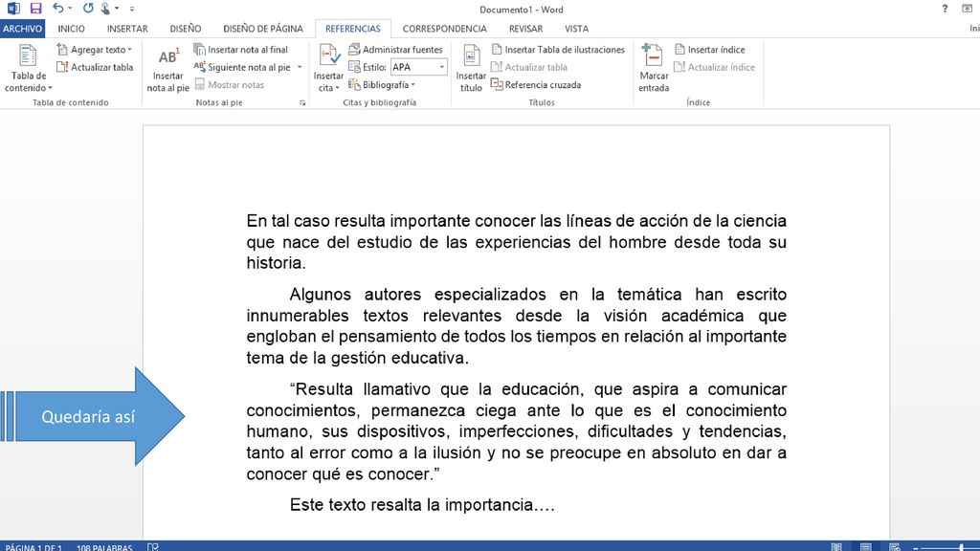Image resolution: width=980 pixels, height=551 pixels.
Task: Click the word "historia." in the document
Action: coord(277,263)
